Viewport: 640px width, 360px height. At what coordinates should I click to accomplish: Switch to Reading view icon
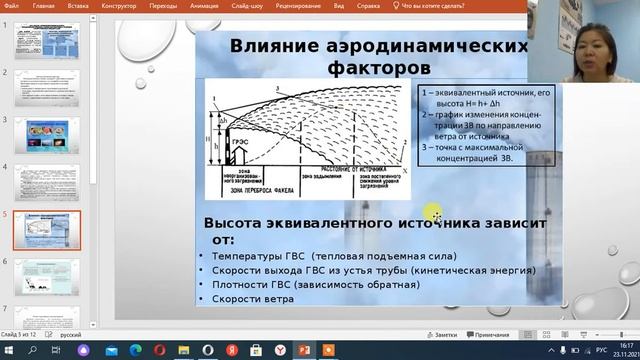tap(565, 335)
